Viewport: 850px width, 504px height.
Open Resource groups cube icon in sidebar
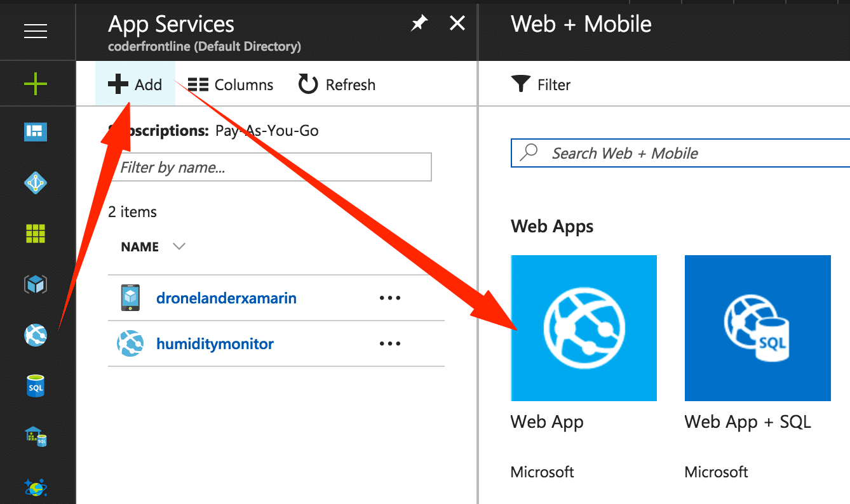click(36, 284)
